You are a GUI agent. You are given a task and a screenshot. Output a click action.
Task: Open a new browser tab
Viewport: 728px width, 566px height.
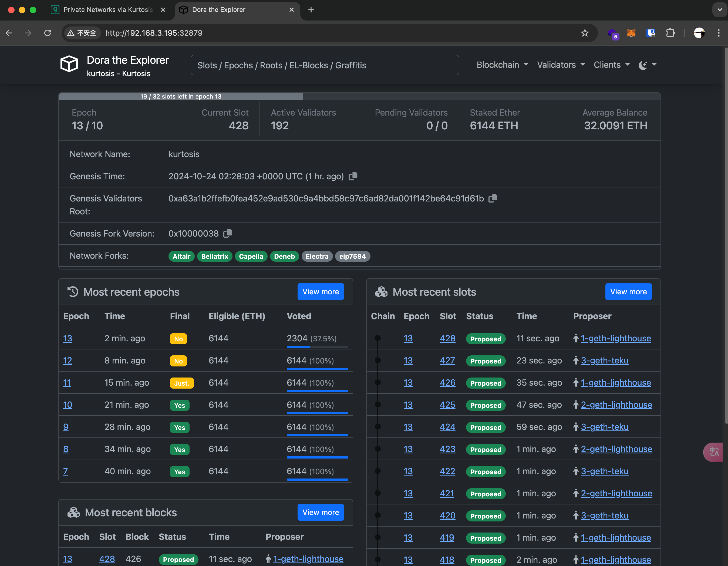click(311, 10)
